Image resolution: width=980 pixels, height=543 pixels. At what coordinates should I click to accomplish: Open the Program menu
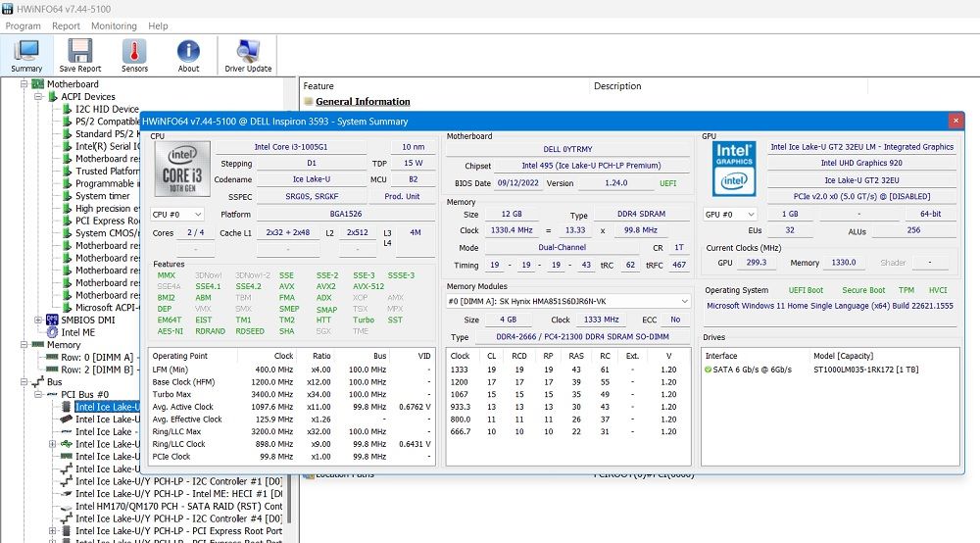tap(24, 26)
